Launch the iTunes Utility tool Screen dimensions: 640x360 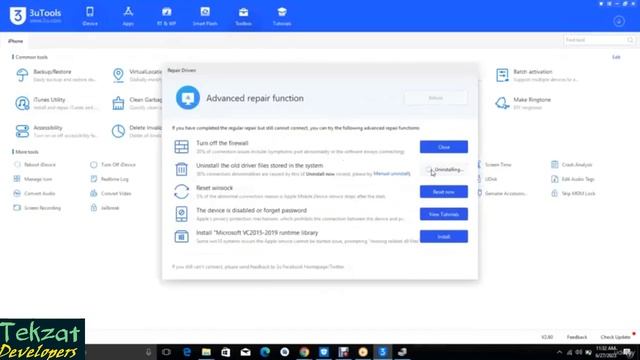(x=56, y=103)
